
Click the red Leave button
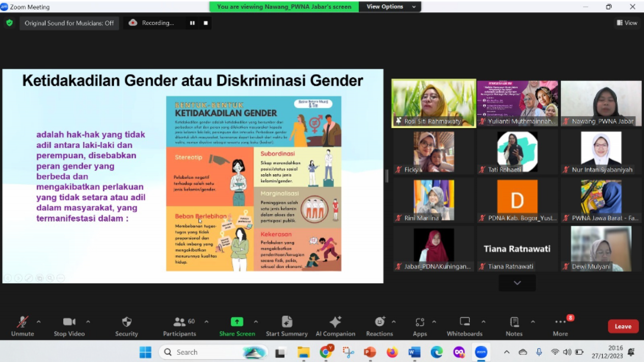click(623, 326)
